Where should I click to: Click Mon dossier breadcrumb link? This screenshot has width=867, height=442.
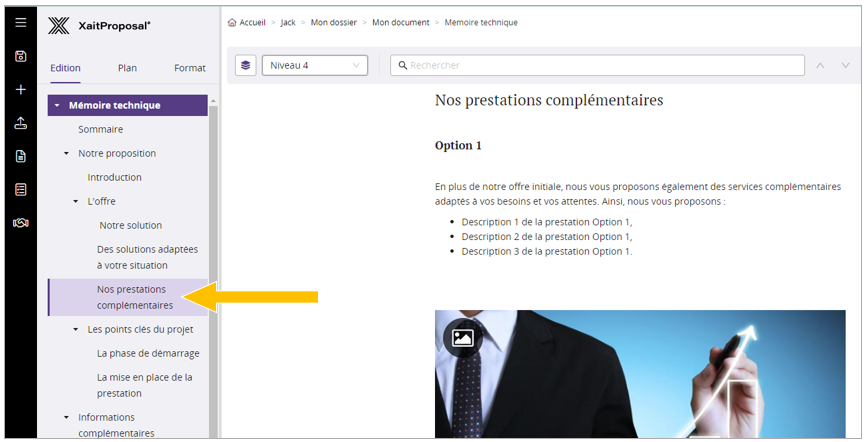[332, 22]
